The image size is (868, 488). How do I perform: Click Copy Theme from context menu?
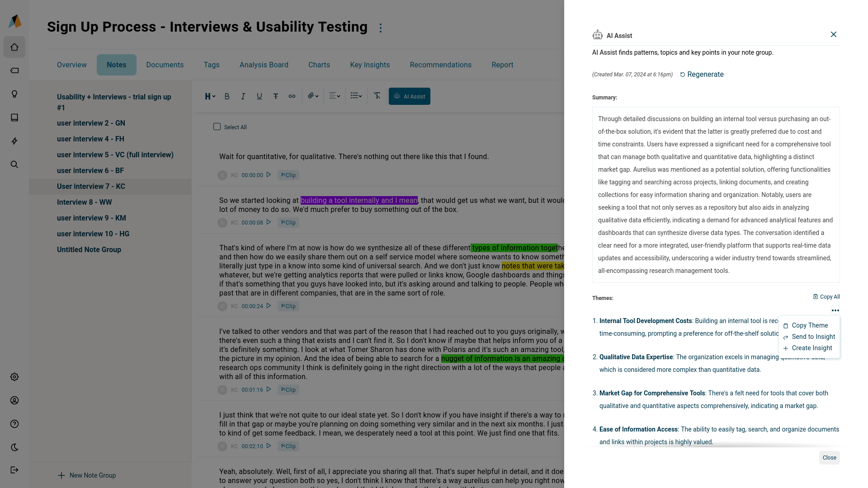pyautogui.click(x=810, y=325)
